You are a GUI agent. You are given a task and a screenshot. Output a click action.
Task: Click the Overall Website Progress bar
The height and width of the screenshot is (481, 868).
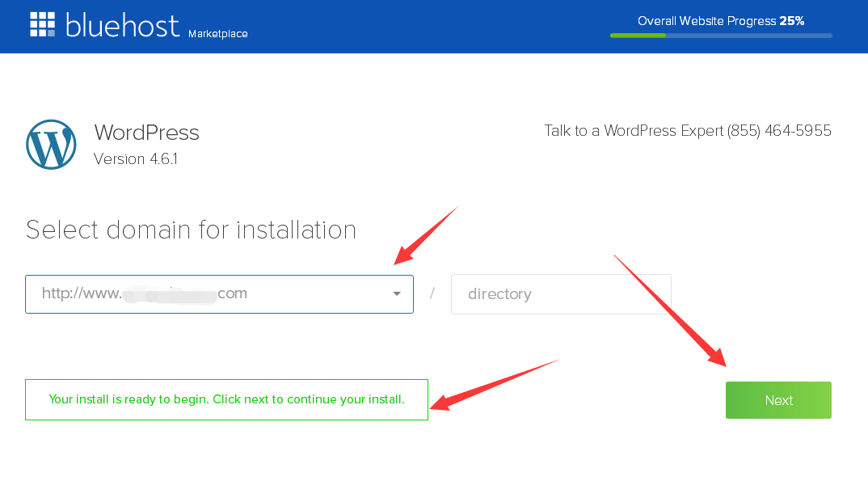coord(721,36)
